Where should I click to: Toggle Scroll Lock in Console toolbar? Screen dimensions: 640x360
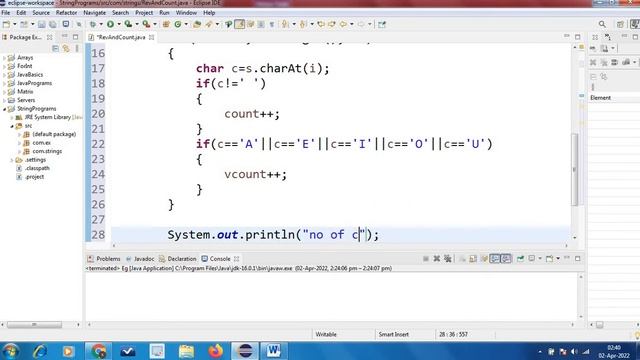click(473, 259)
